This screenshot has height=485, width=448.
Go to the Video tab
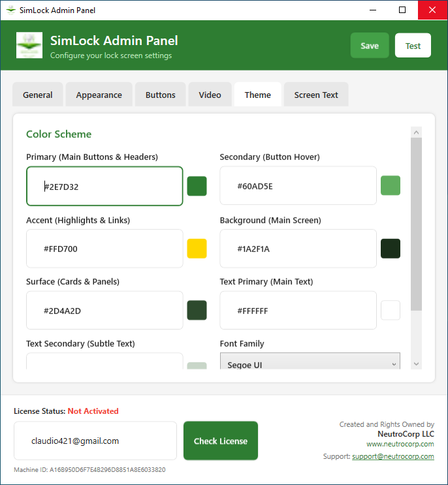click(x=210, y=95)
